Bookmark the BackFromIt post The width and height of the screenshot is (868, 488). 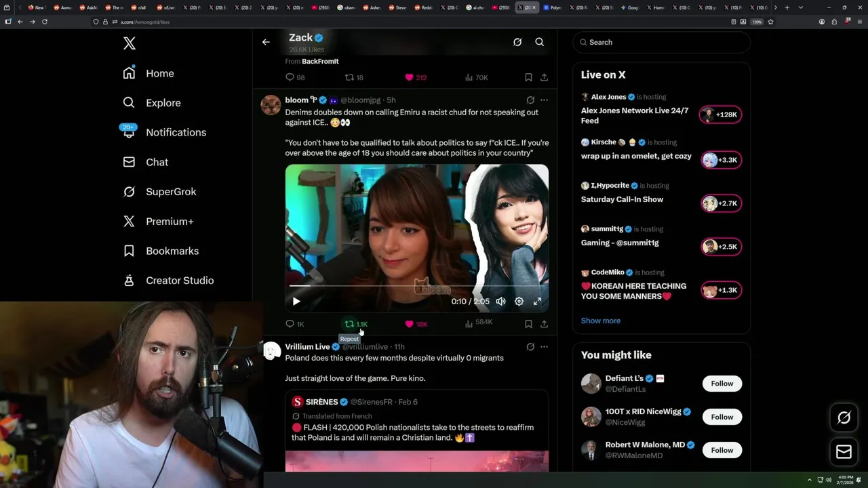[528, 77]
